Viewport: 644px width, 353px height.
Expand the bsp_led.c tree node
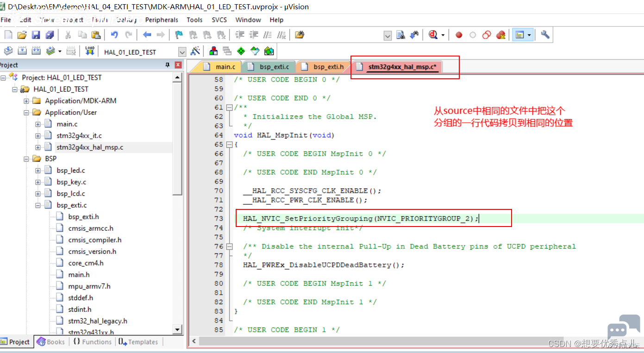(x=38, y=170)
